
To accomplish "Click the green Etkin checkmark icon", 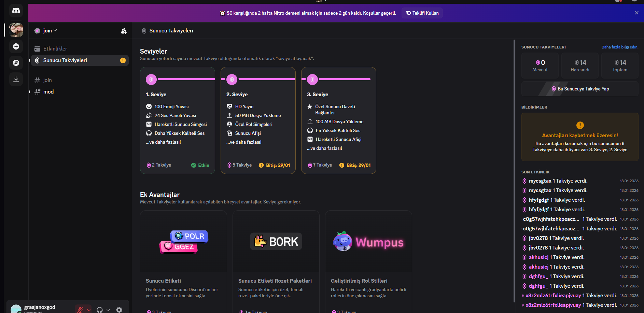I will (x=194, y=165).
